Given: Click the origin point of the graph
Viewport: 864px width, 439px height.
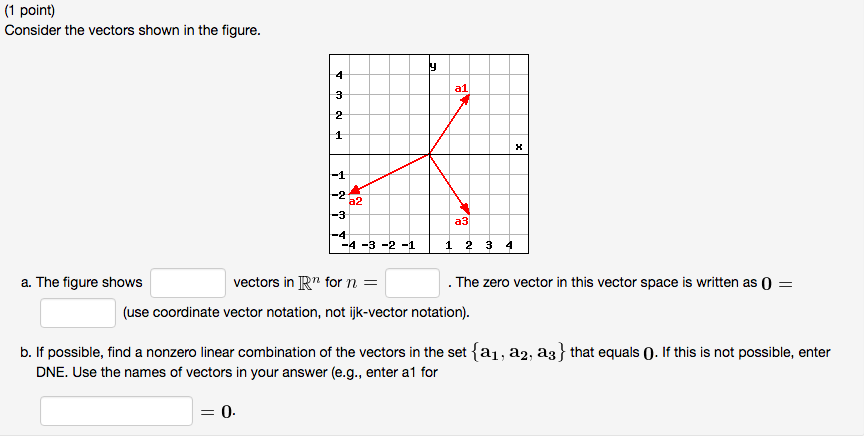Looking at the screenshot, I should tap(429, 155).
